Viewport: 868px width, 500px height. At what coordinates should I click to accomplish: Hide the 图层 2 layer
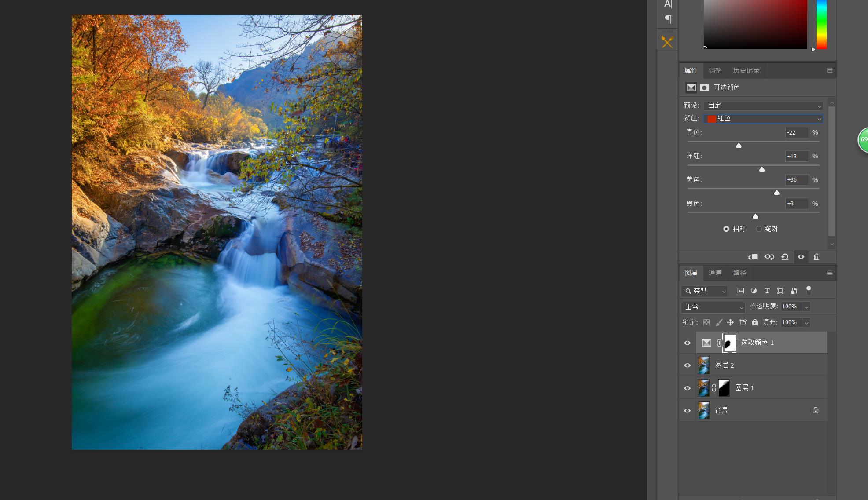click(687, 365)
